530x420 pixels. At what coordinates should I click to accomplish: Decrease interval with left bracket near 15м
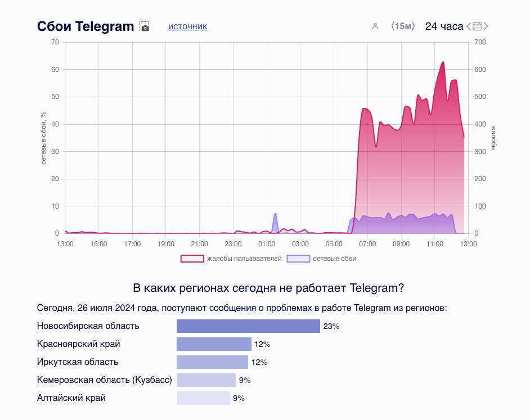tap(392, 26)
